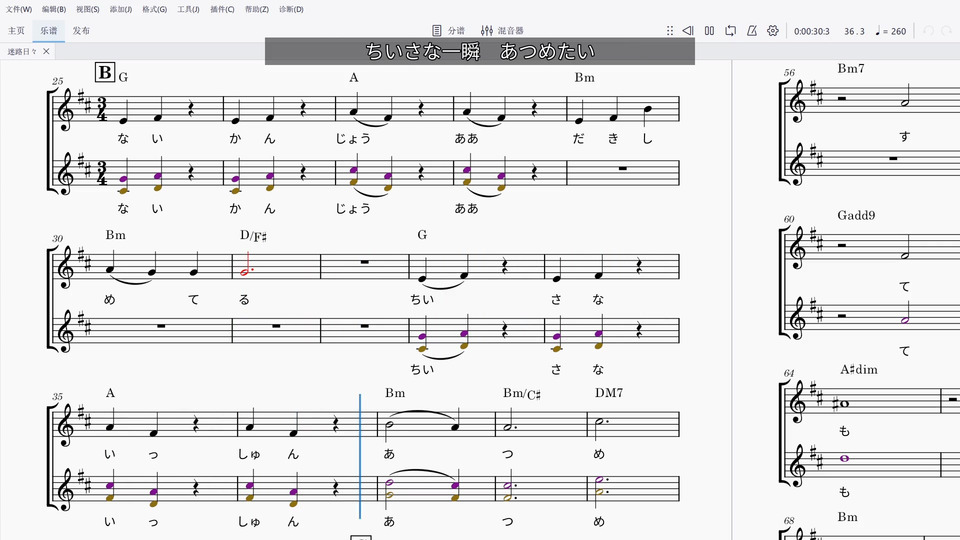Select rehearsal mark B
The height and width of the screenshot is (540, 960).
tap(105, 72)
